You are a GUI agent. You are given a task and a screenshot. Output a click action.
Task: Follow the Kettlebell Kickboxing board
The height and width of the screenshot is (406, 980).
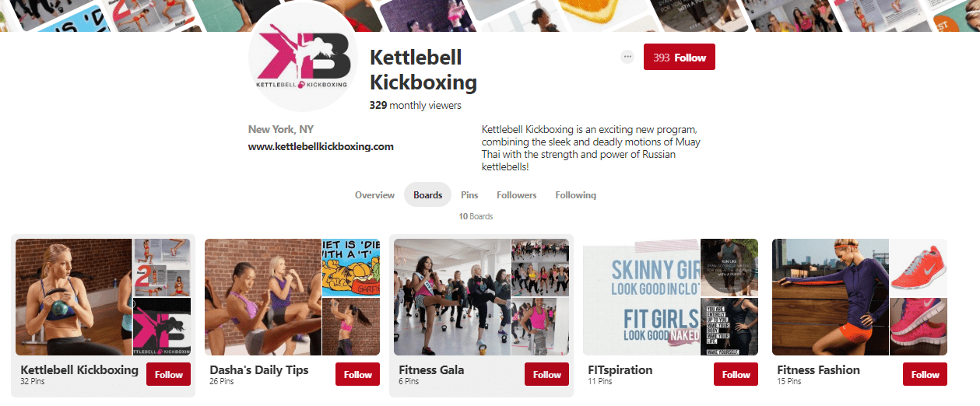(168, 374)
